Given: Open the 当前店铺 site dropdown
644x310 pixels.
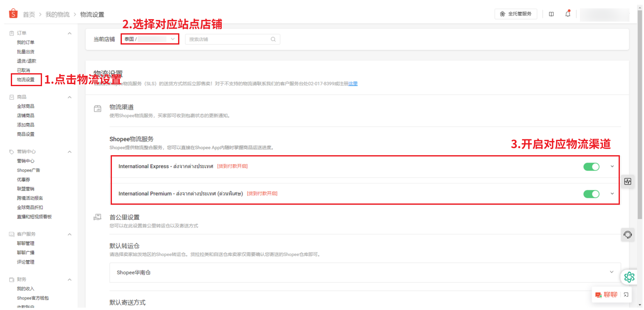Looking at the screenshot, I should (150, 39).
